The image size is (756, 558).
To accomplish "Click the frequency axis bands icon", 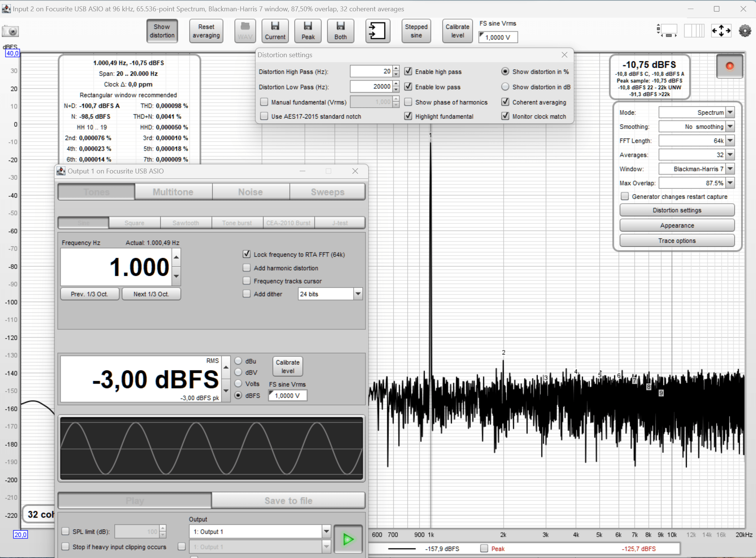I will (x=694, y=31).
